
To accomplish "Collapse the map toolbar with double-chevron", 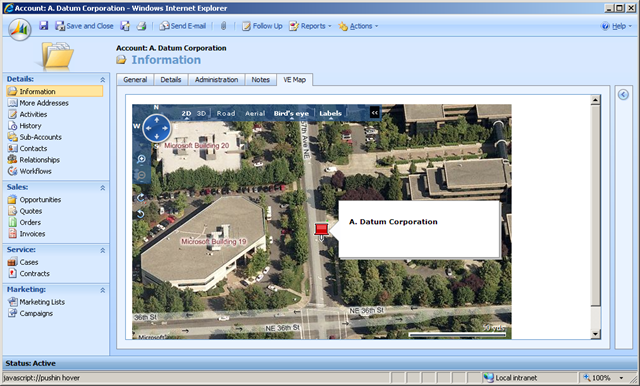I will 374,112.
